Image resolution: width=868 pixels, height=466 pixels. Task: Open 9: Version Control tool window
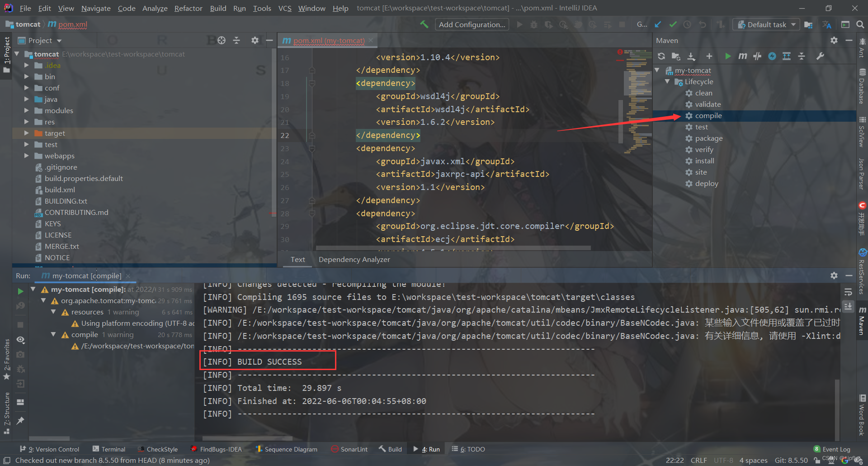[50, 449]
